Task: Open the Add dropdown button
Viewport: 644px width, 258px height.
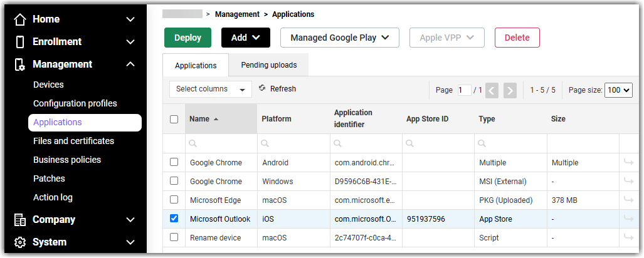Action: [246, 38]
